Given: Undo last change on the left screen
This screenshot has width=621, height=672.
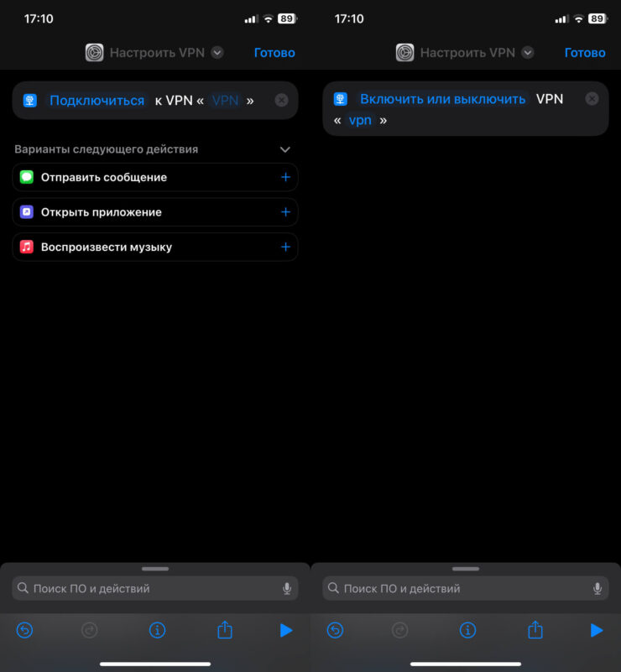Looking at the screenshot, I should pyautogui.click(x=25, y=630).
